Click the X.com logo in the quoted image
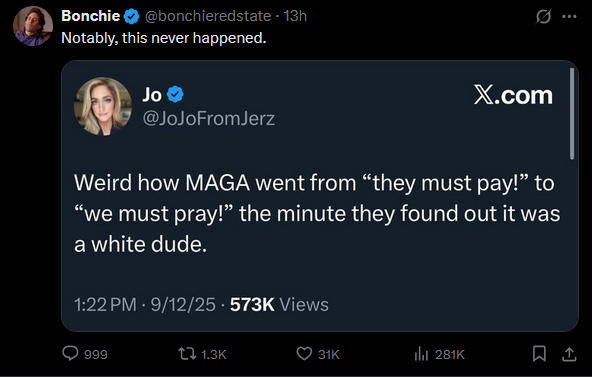Viewport: 592px width, 377px height. (x=513, y=95)
